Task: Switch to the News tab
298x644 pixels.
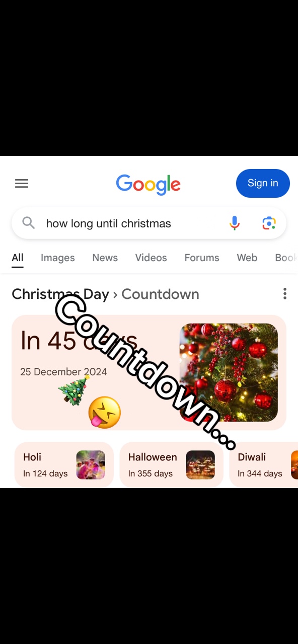Action: tap(105, 258)
